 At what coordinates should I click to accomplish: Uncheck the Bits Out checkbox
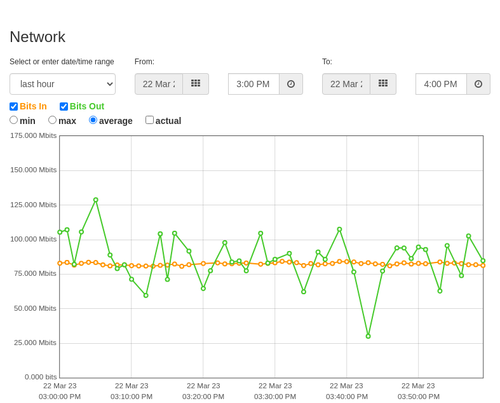point(64,106)
